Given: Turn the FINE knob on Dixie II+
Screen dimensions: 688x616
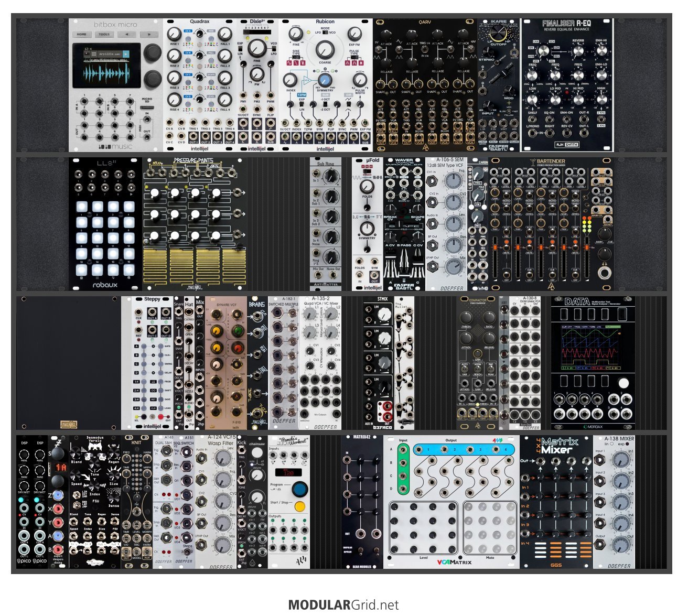Looking at the screenshot, I should (257, 48).
